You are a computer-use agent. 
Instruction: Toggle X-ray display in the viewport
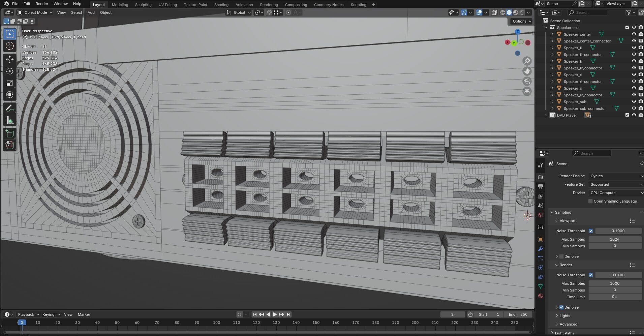[494, 12]
